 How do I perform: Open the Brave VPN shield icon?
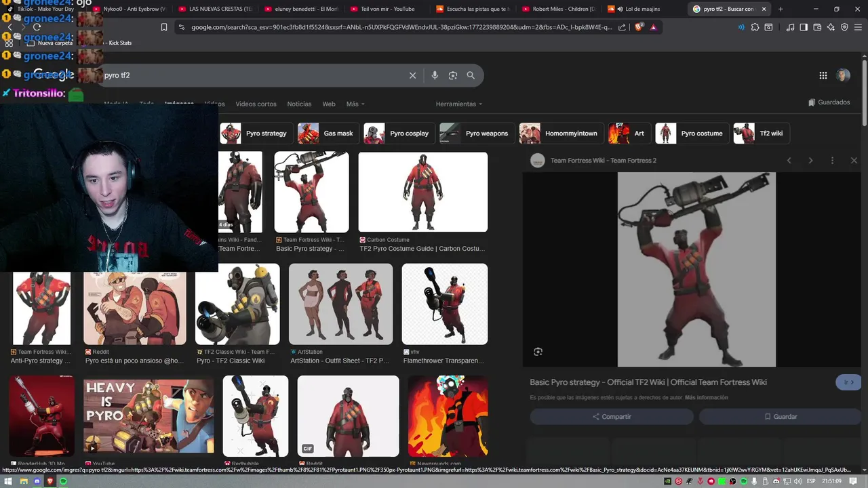[844, 27]
